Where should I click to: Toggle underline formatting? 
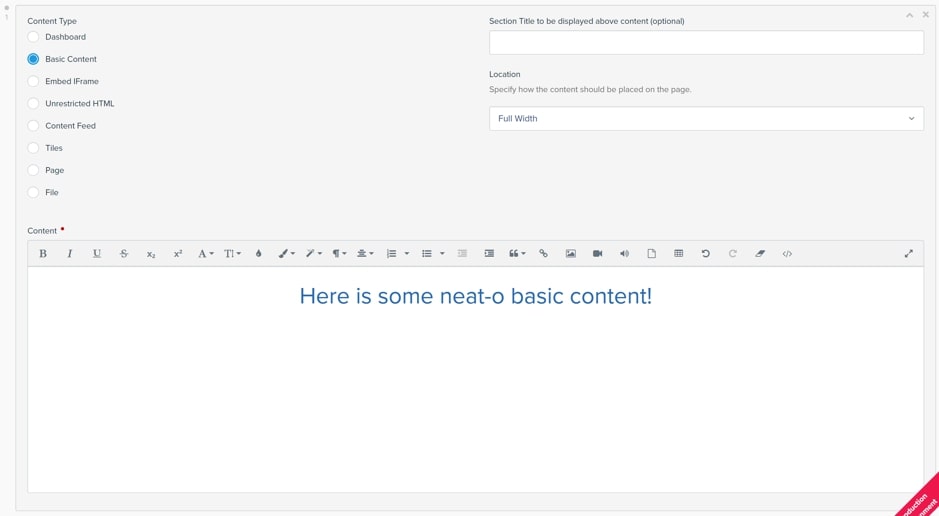pos(96,254)
